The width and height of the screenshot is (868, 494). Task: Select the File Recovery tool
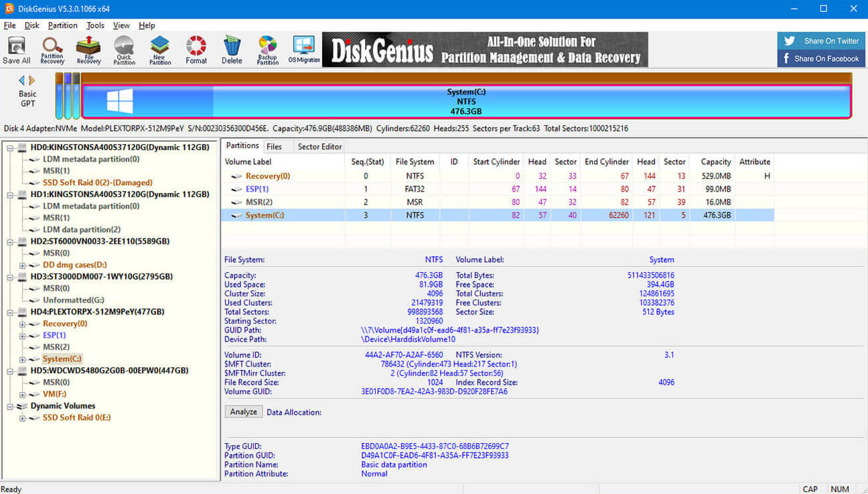pyautogui.click(x=88, y=49)
